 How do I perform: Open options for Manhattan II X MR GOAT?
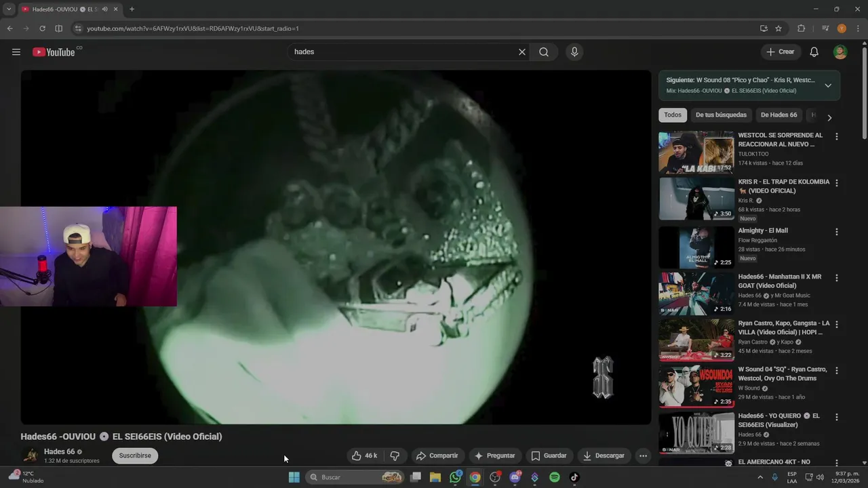pyautogui.click(x=836, y=278)
